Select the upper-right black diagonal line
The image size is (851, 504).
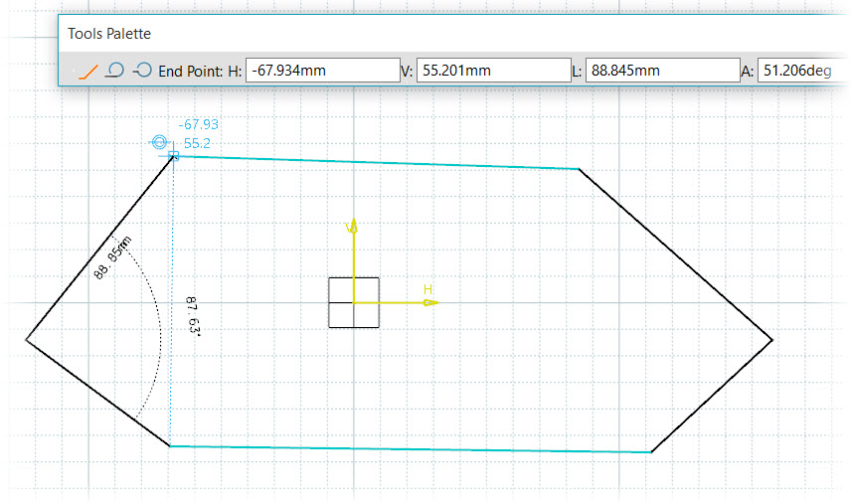pos(676,254)
